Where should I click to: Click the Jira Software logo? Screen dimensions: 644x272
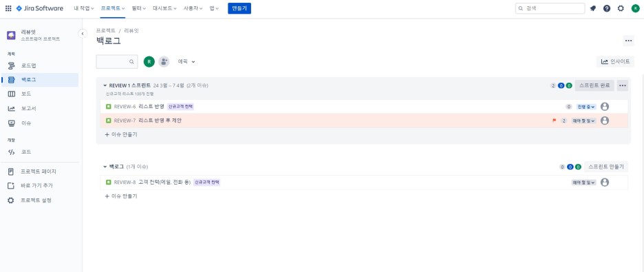click(x=40, y=8)
